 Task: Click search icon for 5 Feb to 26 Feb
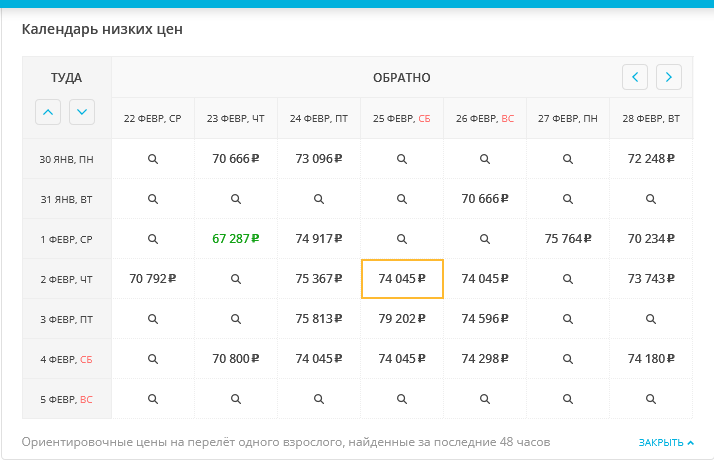click(x=485, y=399)
